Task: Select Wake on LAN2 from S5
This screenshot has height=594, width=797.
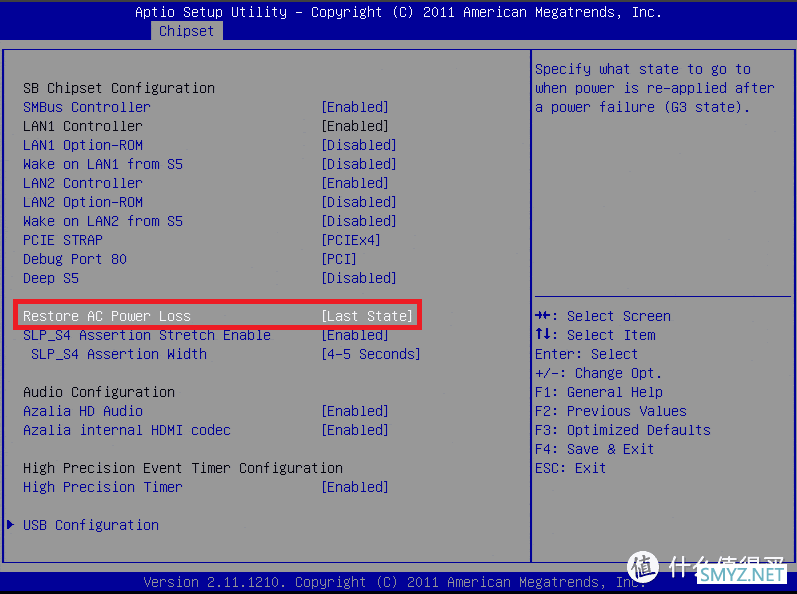Action: 103,221
